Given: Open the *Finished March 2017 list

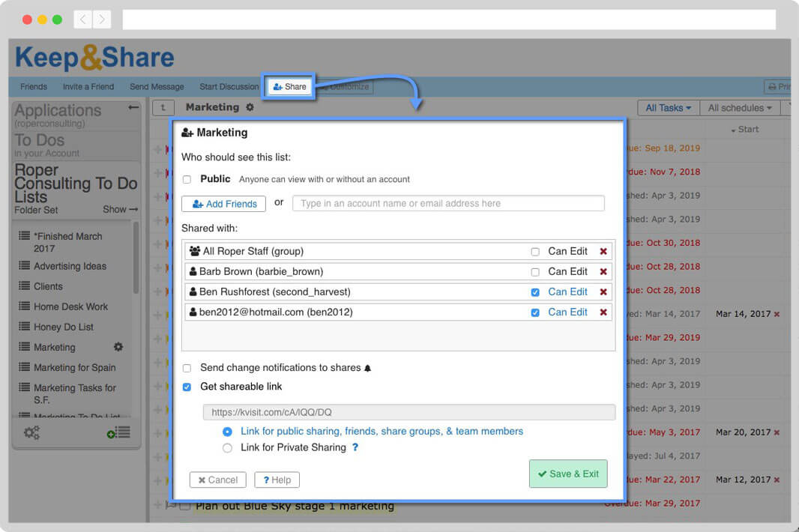Looking at the screenshot, I should [x=67, y=243].
